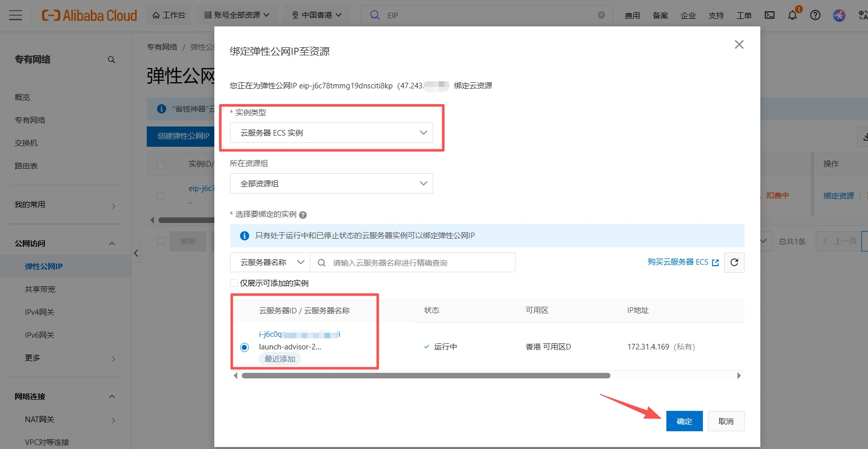Screen dimensions: 868x449
Task: Check the eip-j6c7 row checkbox
Action: pos(161,196)
